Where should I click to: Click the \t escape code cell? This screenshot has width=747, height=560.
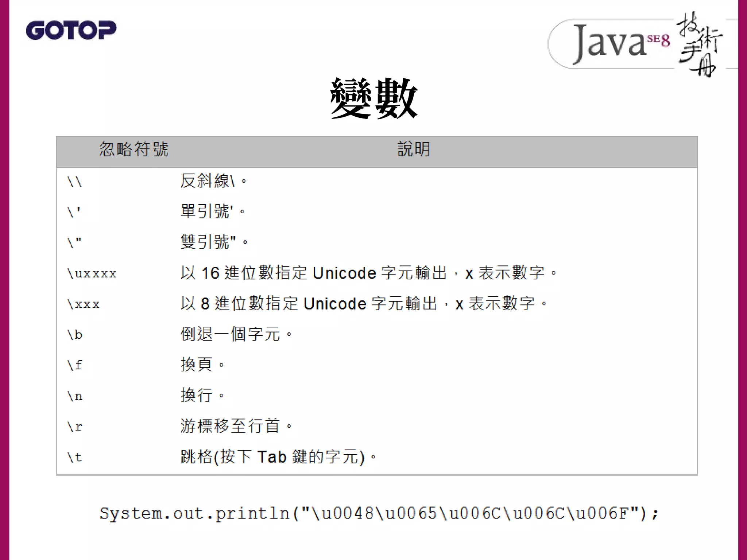[75, 457]
